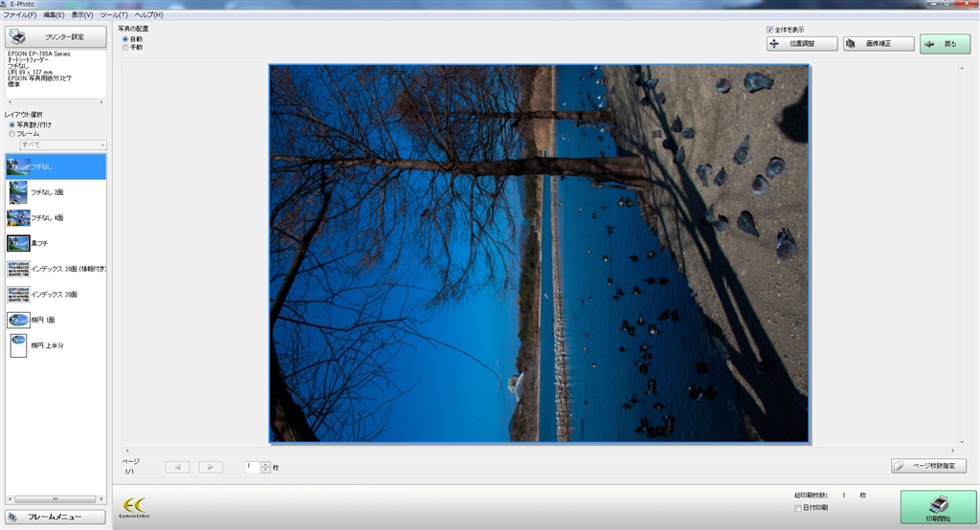This screenshot has width=980, height=530.
Task: Start printing with 印刷開始 button
Action: (938, 507)
